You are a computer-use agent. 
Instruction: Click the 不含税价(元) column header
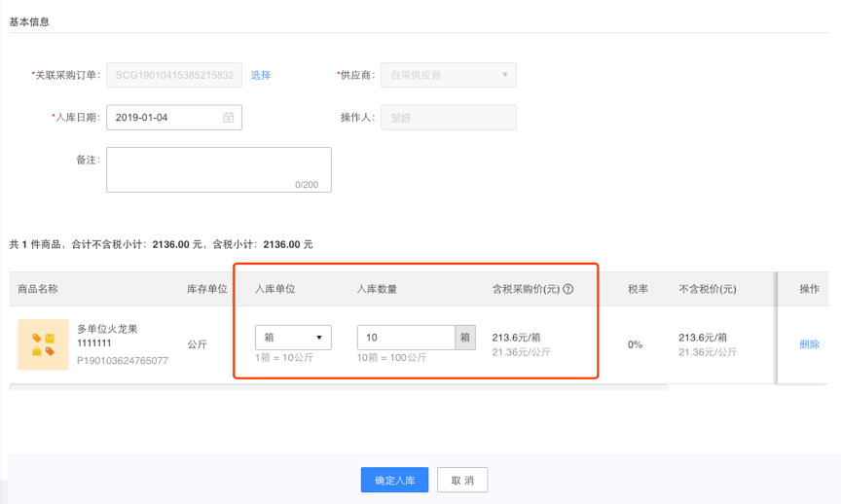point(707,289)
